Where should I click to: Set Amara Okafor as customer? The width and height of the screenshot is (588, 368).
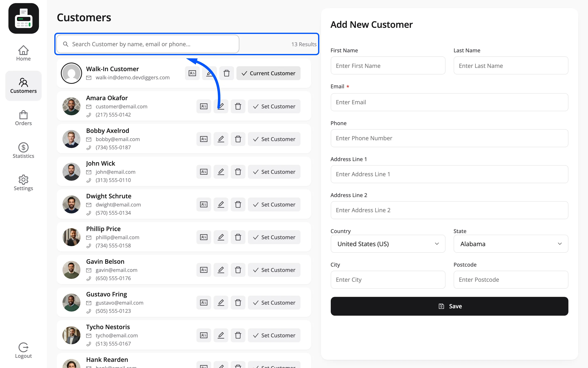tap(274, 106)
